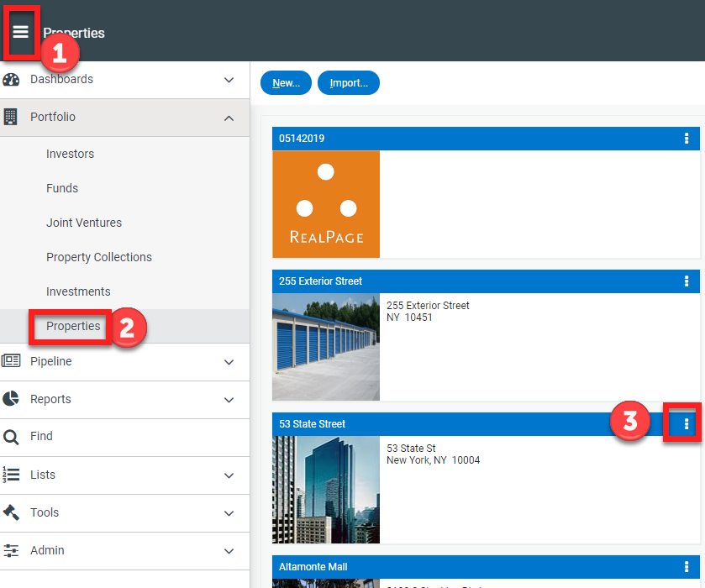This screenshot has width=705, height=588.
Task: Click the Find magnifier icon
Action: pos(11,437)
